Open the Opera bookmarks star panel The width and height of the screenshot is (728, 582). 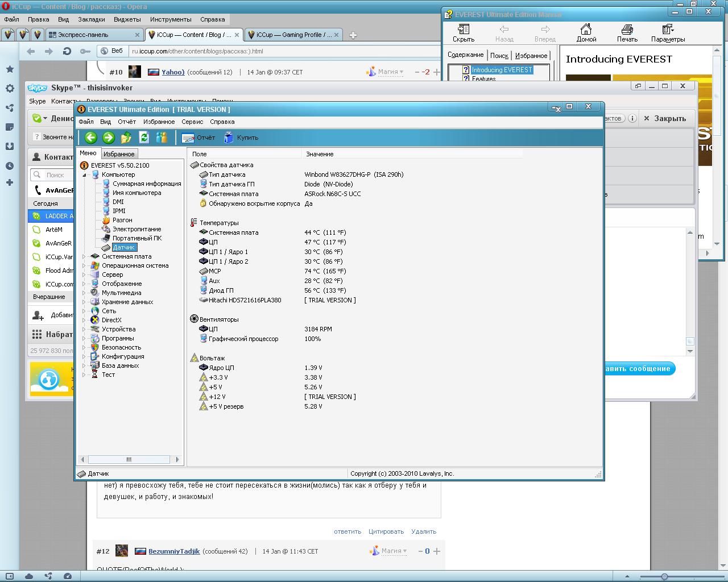point(10,69)
